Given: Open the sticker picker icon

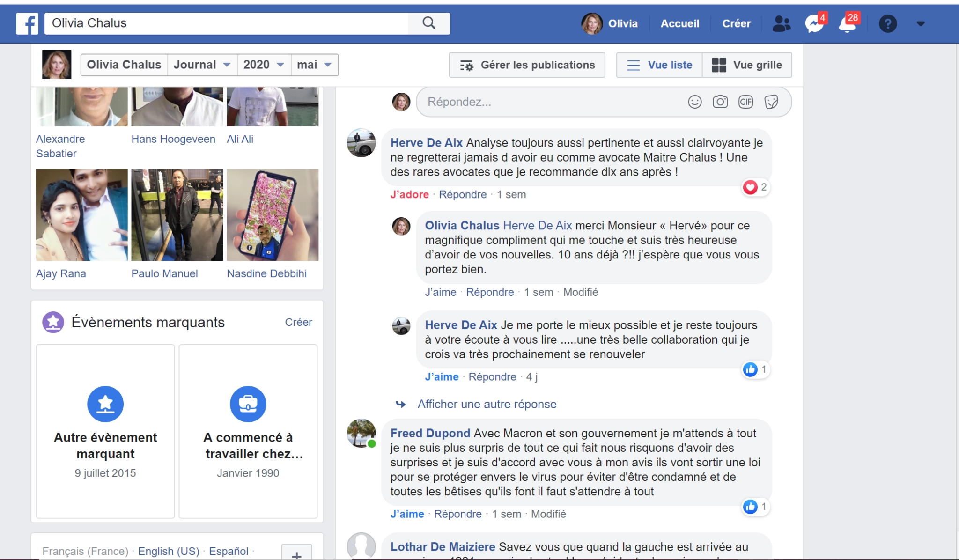Looking at the screenshot, I should click(771, 102).
